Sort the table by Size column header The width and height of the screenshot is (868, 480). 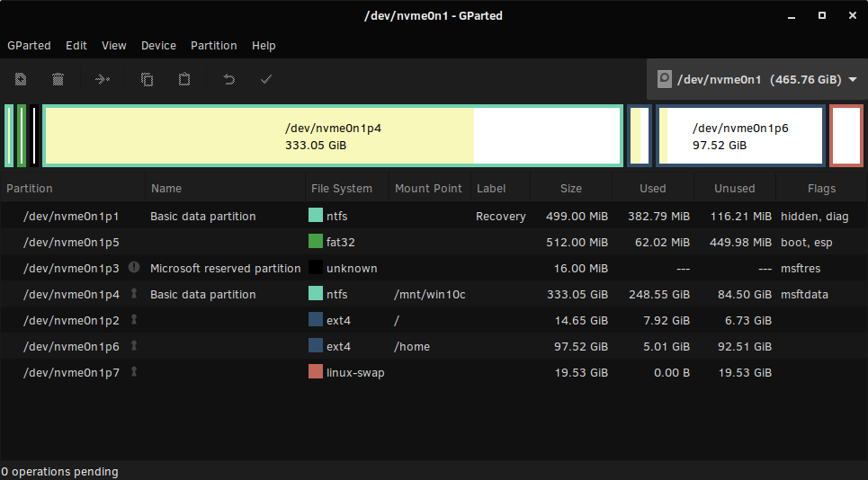(571, 189)
